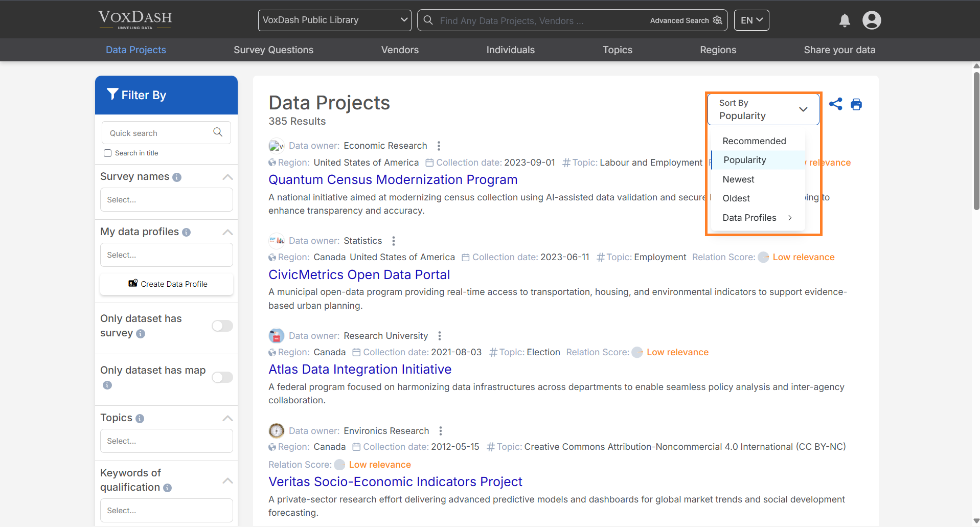Enable the Only dataset has map toggle
The height and width of the screenshot is (527, 980).
click(x=222, y=377)
